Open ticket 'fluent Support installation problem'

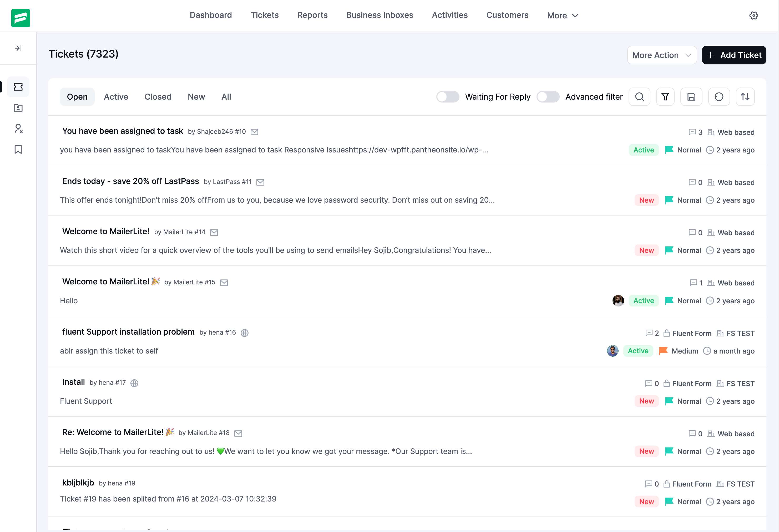click(x=128, y=332)
